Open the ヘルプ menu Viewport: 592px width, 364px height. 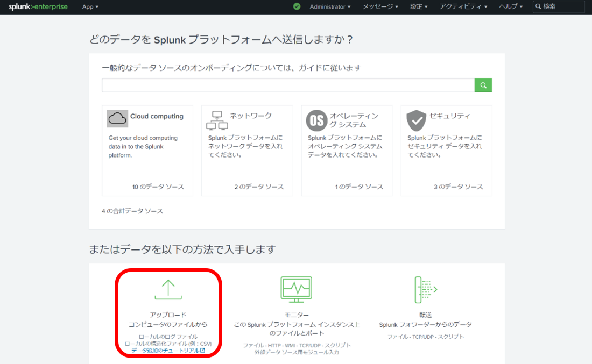(x=511, y=6)
